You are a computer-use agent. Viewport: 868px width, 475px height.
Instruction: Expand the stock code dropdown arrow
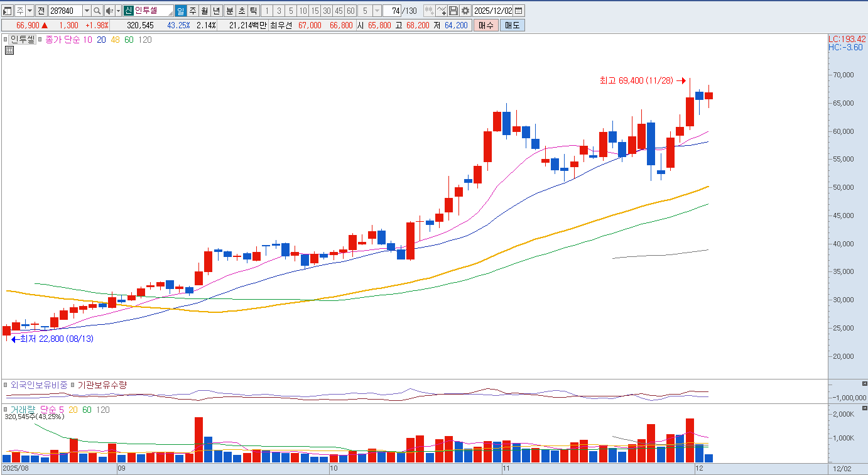click(x=86, y=11)
